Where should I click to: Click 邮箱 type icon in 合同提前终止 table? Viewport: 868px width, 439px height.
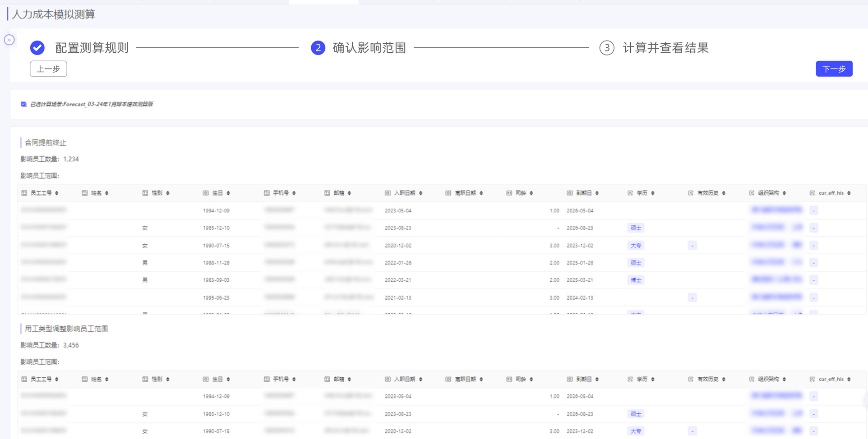pos(327,193)
